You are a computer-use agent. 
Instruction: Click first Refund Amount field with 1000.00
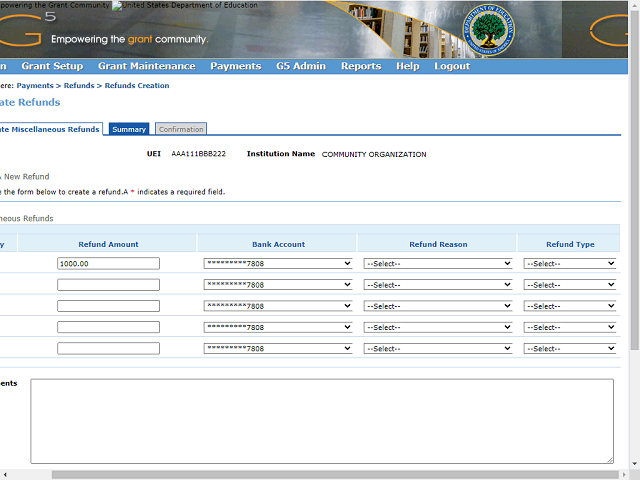click(108, 264)
